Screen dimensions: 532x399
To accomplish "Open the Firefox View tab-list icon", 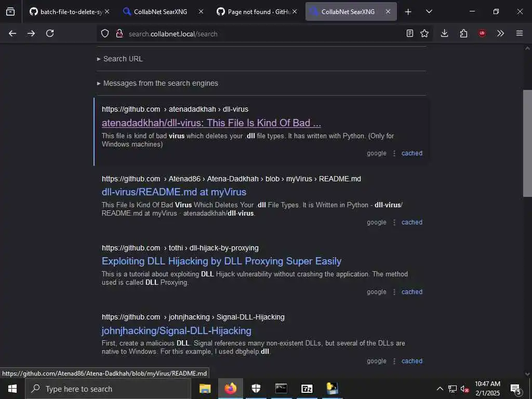I will [10, 11].
